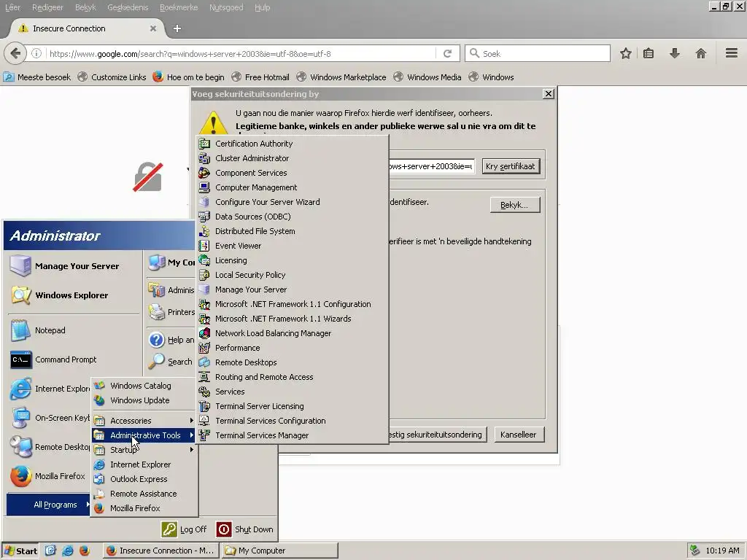Open a new tab with plus button
Image resolution: width=747 pixels, height=560 pixels.
pos(177,28)
